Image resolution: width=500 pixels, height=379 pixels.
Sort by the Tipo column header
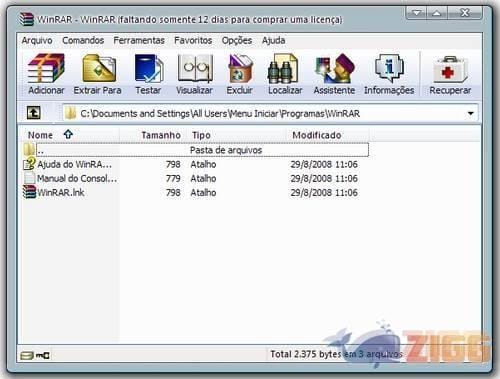point(201,135)
